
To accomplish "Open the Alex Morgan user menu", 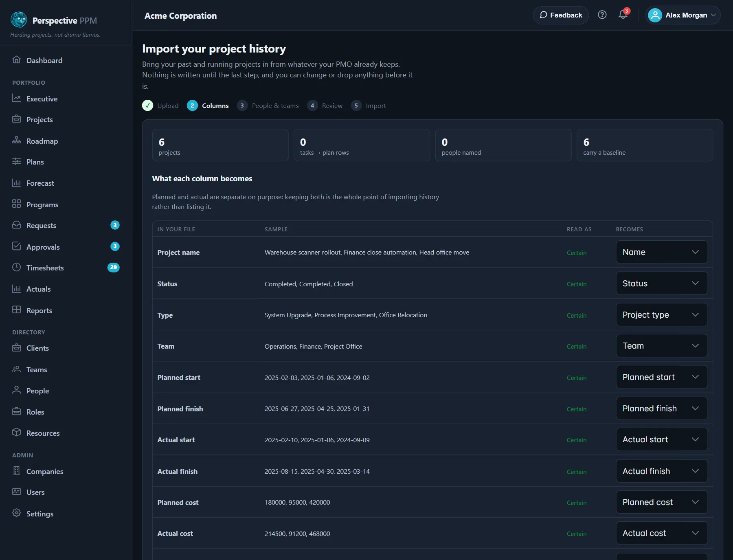I will (683, 15).
